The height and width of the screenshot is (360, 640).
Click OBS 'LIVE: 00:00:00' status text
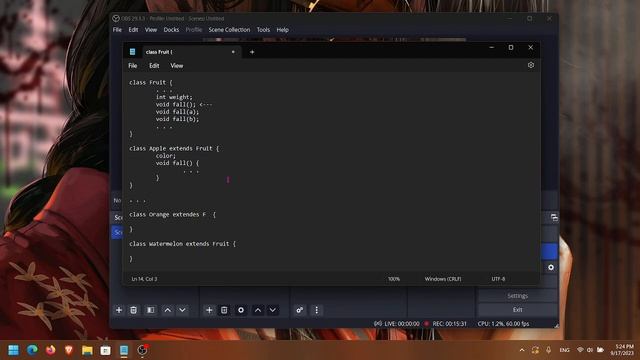point(402,324)
